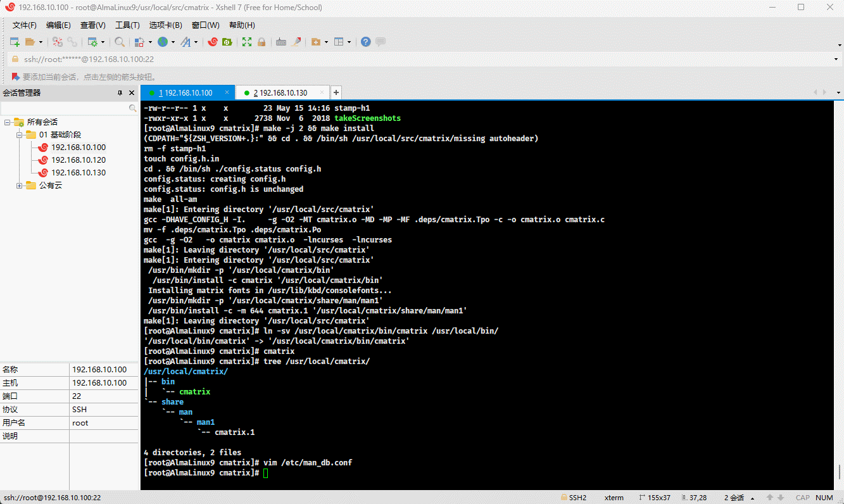Click the blue help question mark icon
This screenshot has height=504, width=844.
pyautogui.click(x=366, y=42)
